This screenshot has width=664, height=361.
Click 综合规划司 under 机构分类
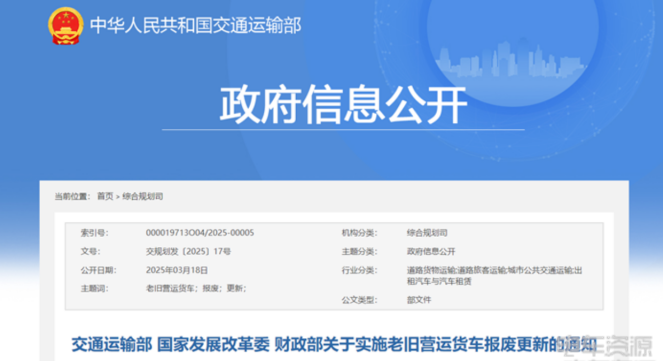click(427, 233)
